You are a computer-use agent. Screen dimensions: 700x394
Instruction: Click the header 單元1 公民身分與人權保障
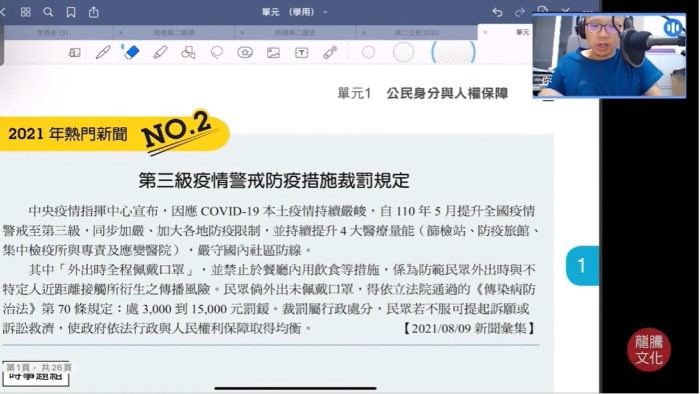(x=423, y=93)
